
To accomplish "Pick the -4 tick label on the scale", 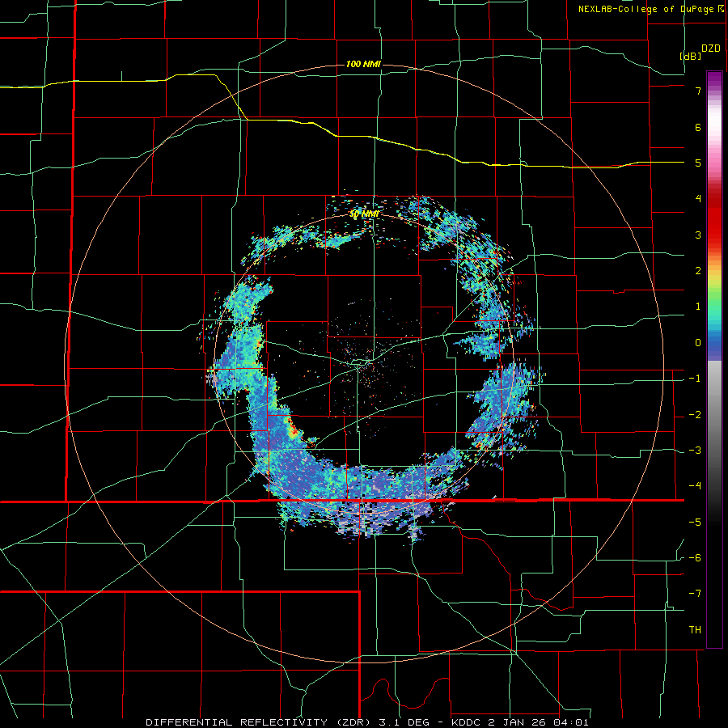I will click(x=695, y=486).
